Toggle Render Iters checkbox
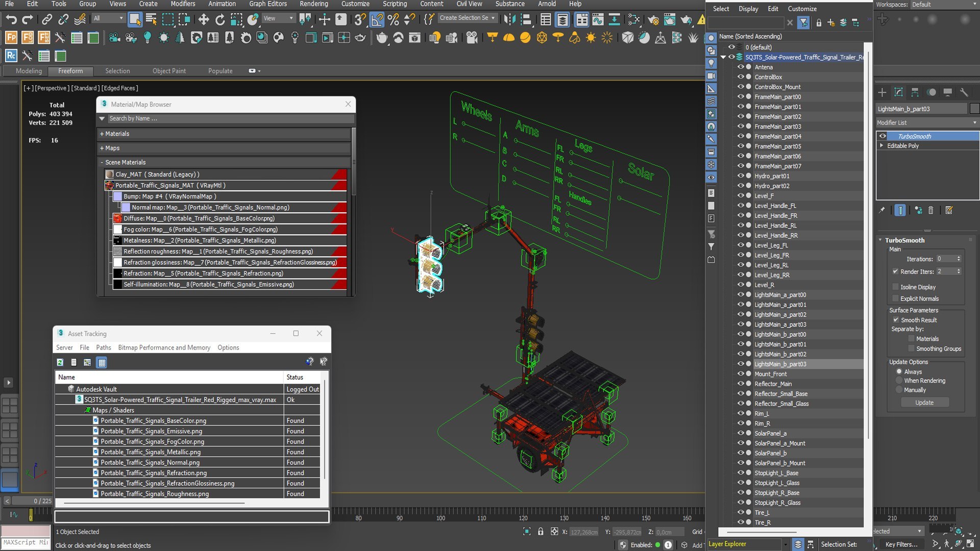Image resolution: width=980 pixels, height=551 pixels. 896,271
